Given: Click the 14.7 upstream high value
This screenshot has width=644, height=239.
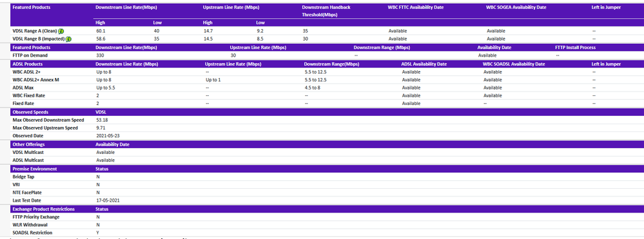Looking at the screenshot, I should coord(208,31).
